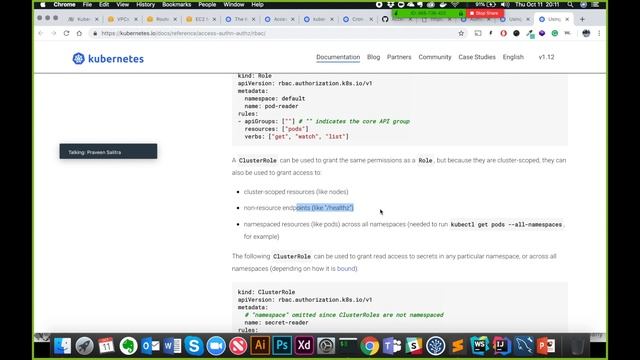Open the Trash in the dock
This screenshot has width=640, height=360.
tap(577, 346)
